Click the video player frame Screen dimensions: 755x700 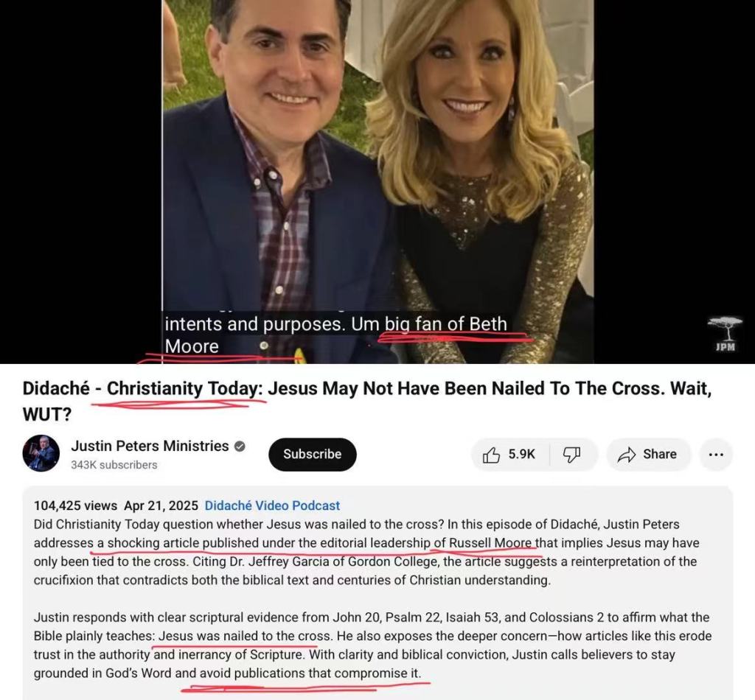click(x=377, y=182)
